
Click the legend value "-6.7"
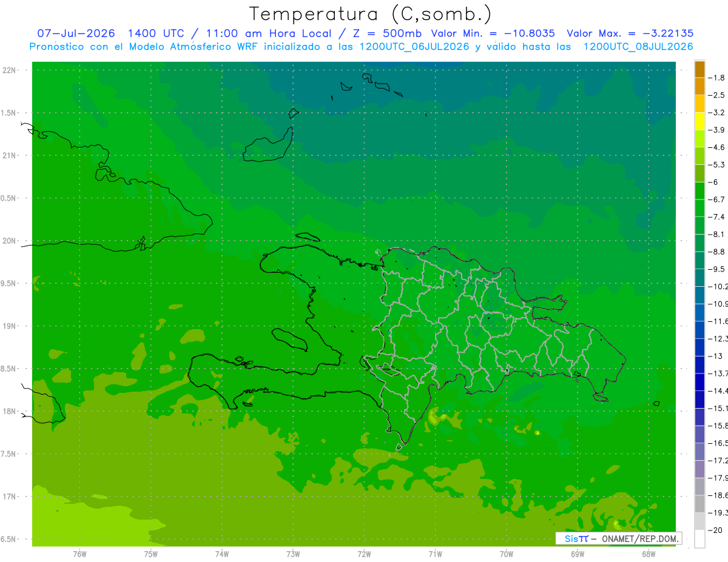tap(718, 199)
